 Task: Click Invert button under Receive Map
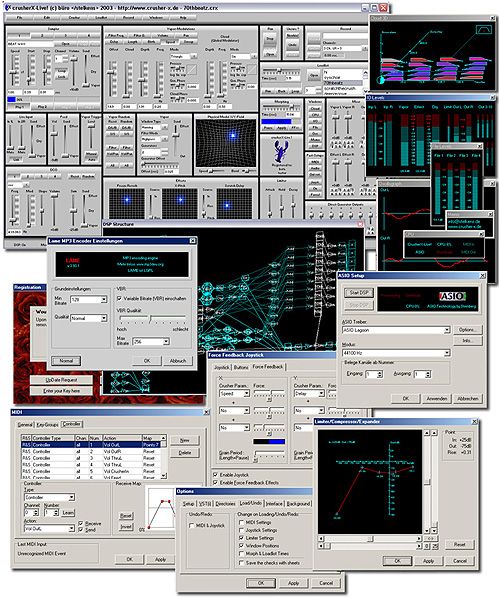126,526
